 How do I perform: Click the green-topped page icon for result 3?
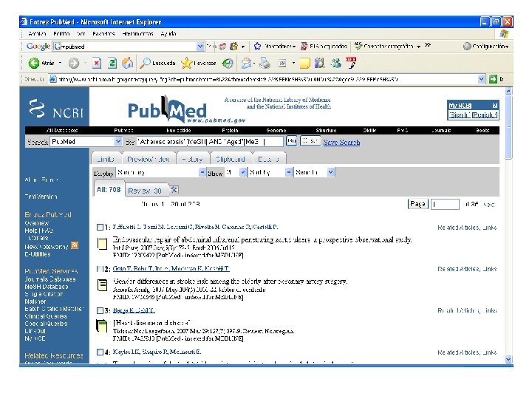tap(101, 326)
